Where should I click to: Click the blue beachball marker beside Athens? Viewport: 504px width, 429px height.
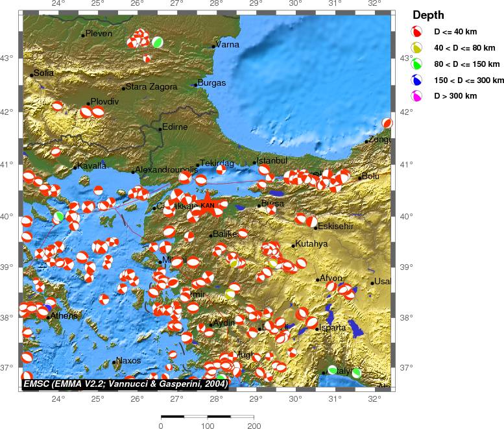tap(49, 304)
